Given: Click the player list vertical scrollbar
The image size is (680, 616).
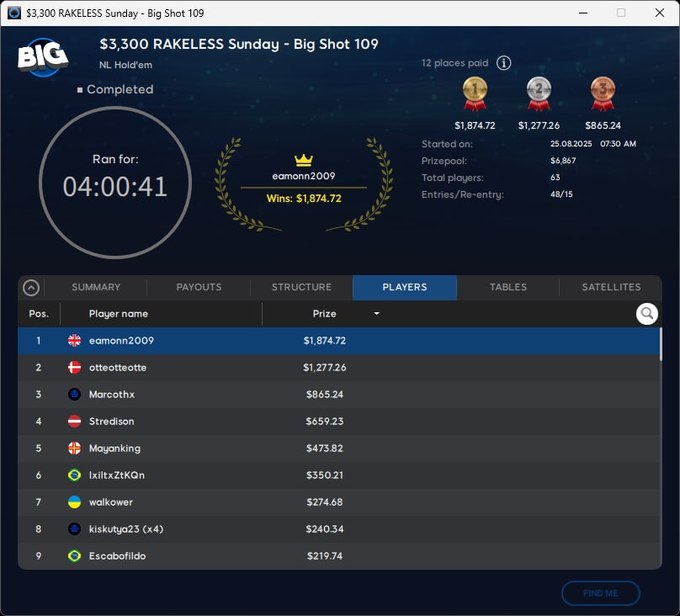Looking at the screenshot, I should 660,345.
